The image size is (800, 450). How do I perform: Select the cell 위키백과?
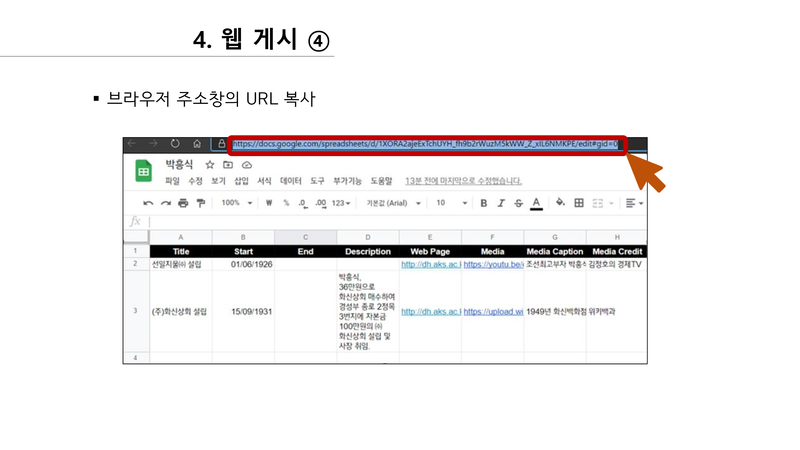pyautogui.click(x=617, y=311)
